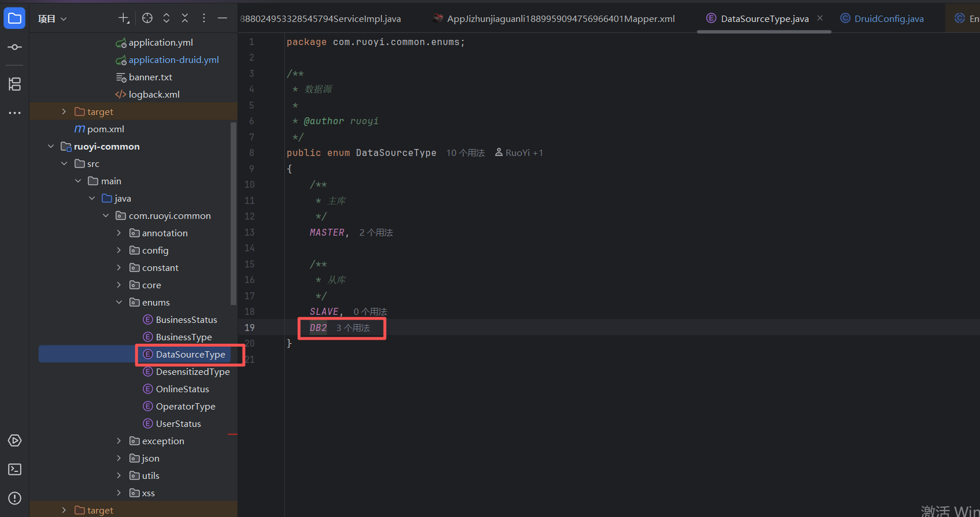The height and width of the screenshot is (517, 980).
Task: Open the Structure tool window icon
Action: [x=14, y=84]
